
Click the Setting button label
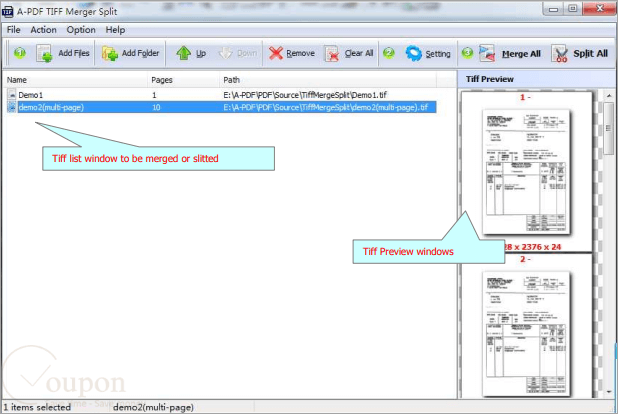pos(438,54)
